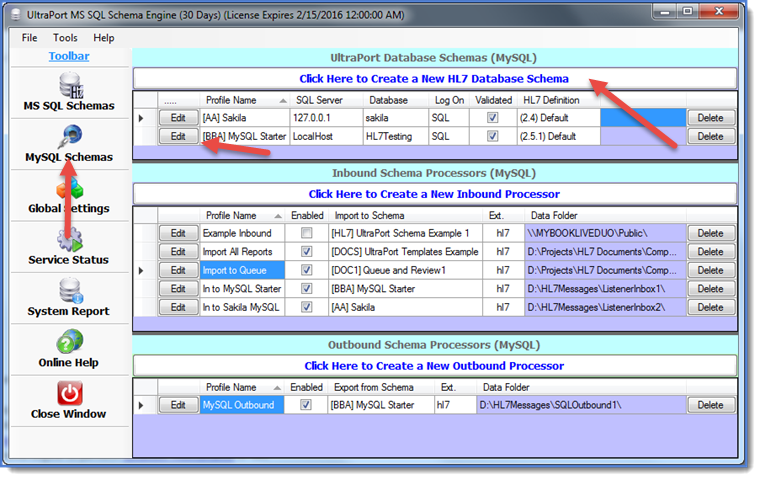
Task: Launch Online Help from the sidebar
Action: pyautogui.click(x=69, y=341)
